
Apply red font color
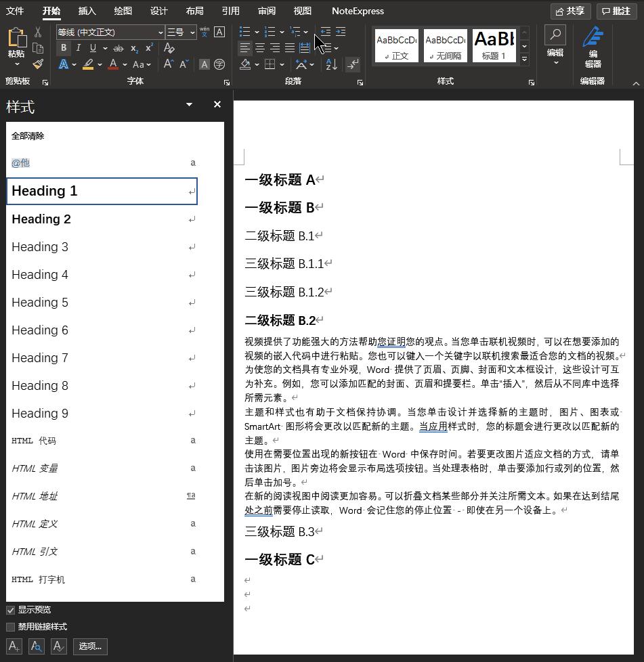(113, 64)
